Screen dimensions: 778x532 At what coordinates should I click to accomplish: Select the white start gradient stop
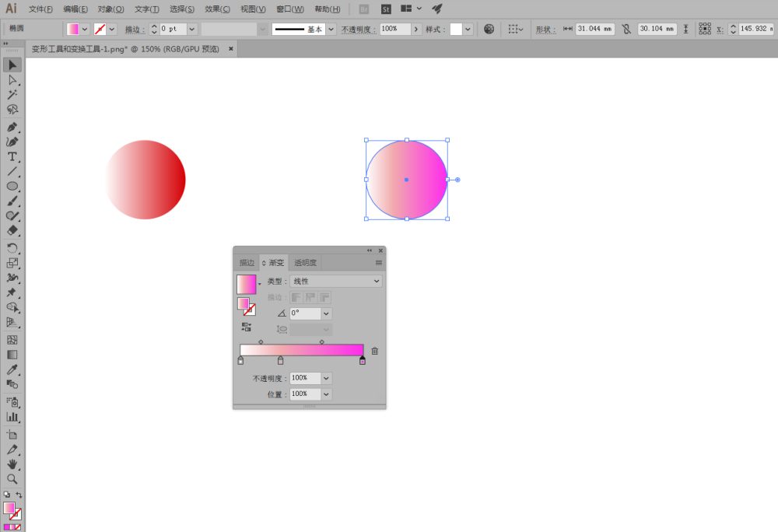(x=240, y=360)
